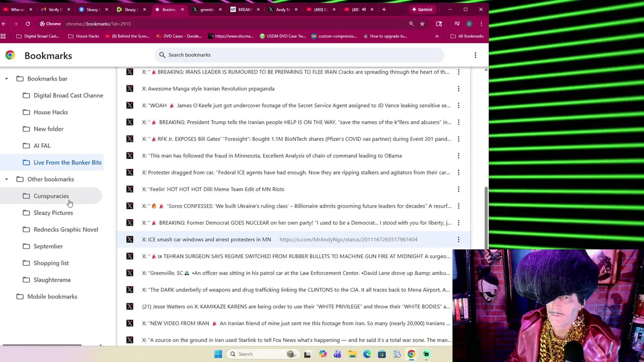Image resolution: width=644 pixels, height=362 pixels.
Task: Click the bookmarks list vertical scrollbar
Action: point(486,217)
